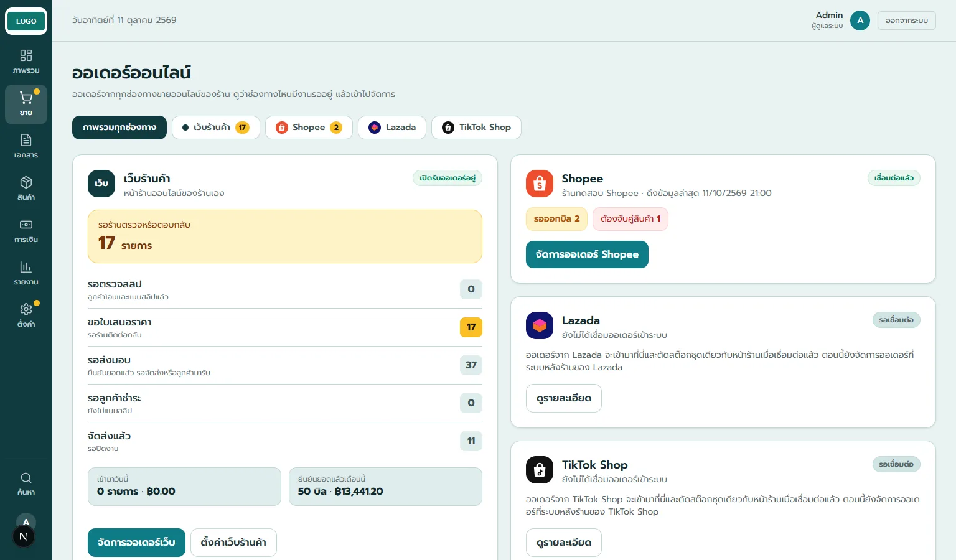Click ดูรายละเอียด under Lazada card
This screenshot has width=956, height=560.
coord(564,398)
